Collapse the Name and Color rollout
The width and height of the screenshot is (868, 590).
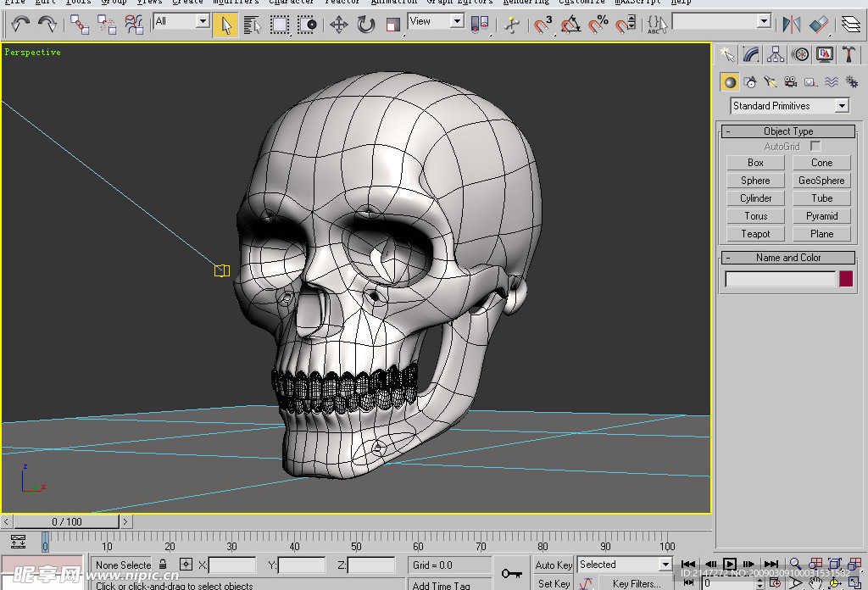point(788,258)
